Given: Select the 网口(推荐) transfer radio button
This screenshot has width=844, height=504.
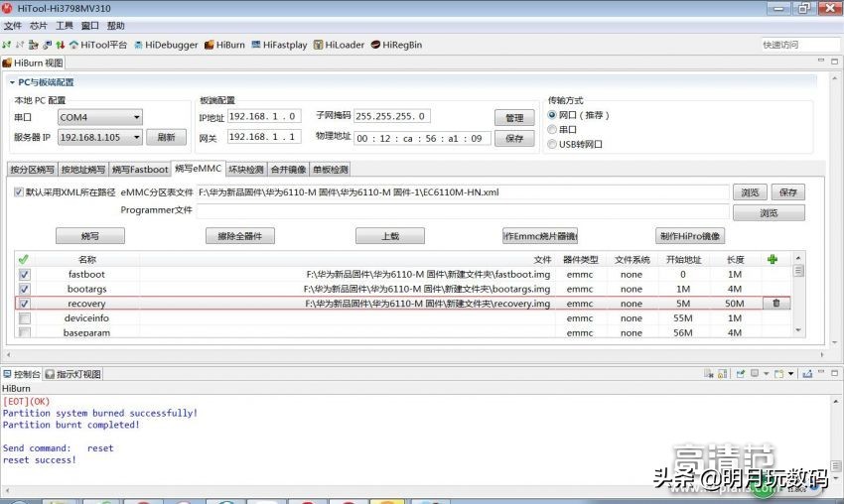Looking at the screenshot, I should (552, 115).
